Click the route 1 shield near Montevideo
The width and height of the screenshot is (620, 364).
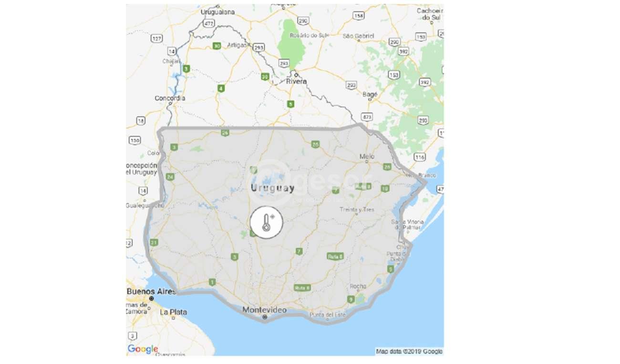[212, 282]
